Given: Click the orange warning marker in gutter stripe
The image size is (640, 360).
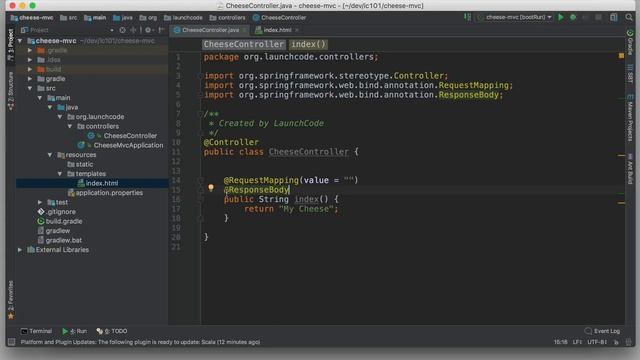Looking at the screenshot, I should (x=621, y=56).
